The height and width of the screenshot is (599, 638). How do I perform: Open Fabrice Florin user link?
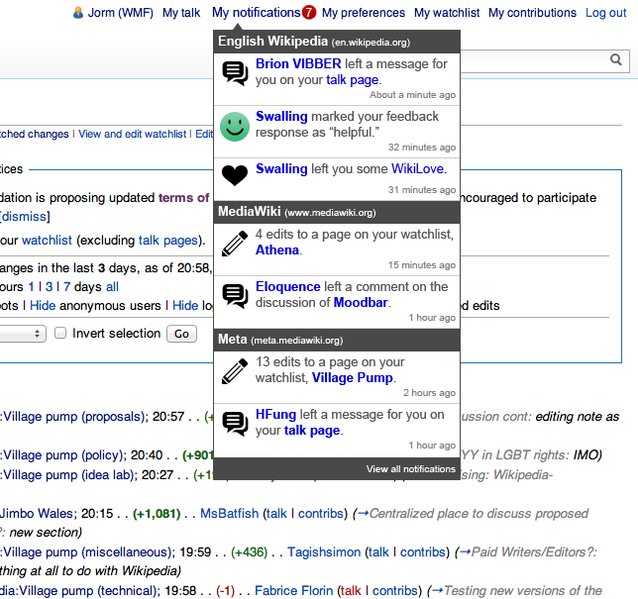294,591
